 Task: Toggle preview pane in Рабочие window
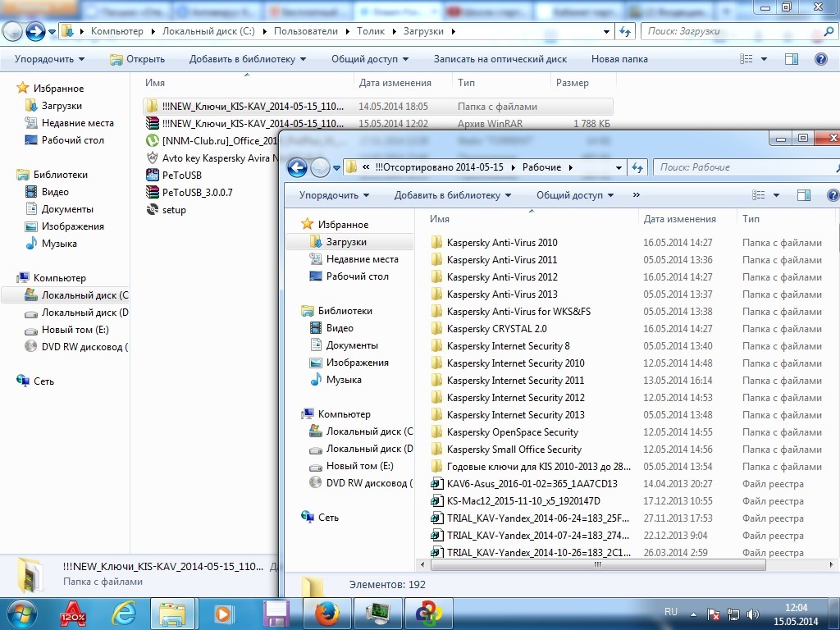(x=804, y=195)
